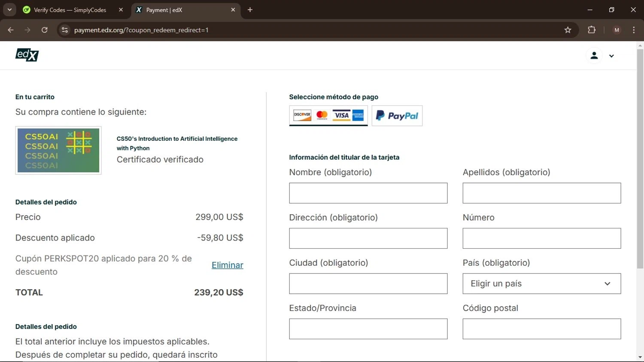Open Chrome profile M avatar
The width and height of the screenshot is (644, 362).
[617, 30]
